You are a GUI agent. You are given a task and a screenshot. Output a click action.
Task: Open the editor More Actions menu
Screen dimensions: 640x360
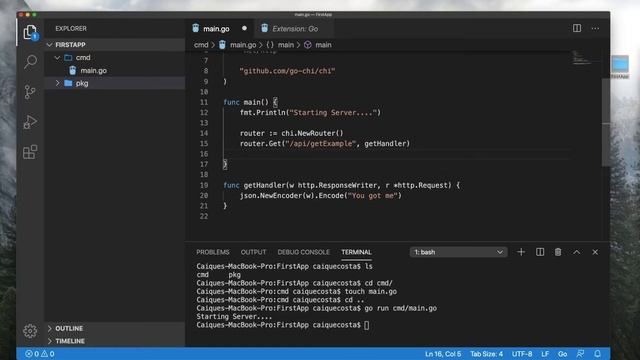click(x=596, y=28)
